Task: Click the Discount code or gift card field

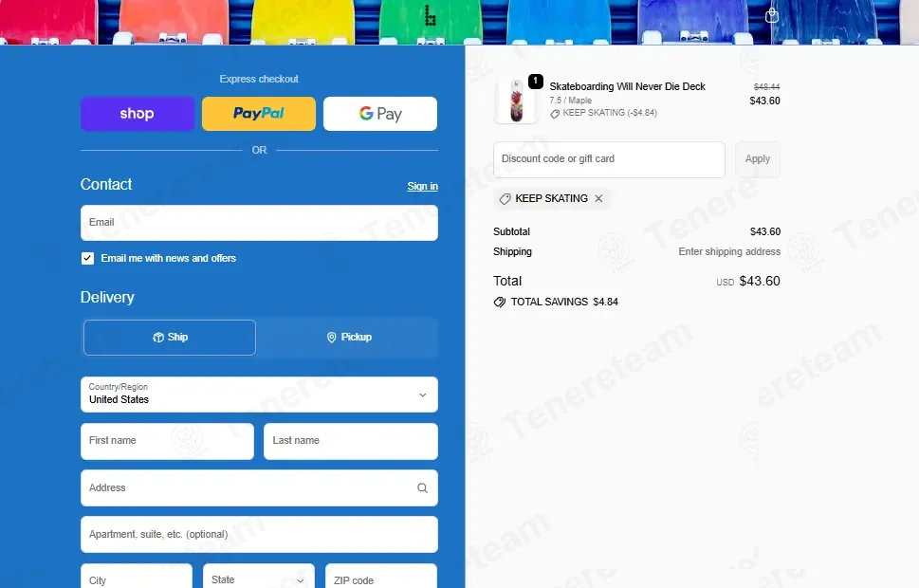Action: (609, 159)
